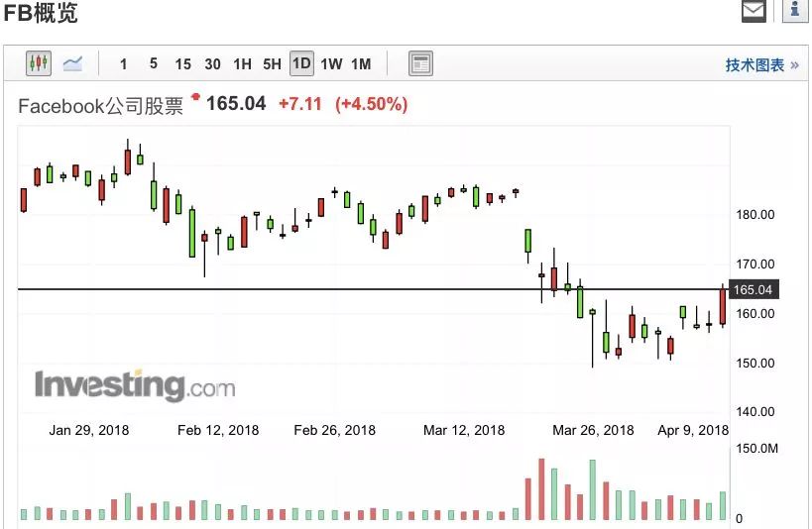Screen dimensions: 812x529
Task: Click the 165.04 current price label
Action: (751, 289)
